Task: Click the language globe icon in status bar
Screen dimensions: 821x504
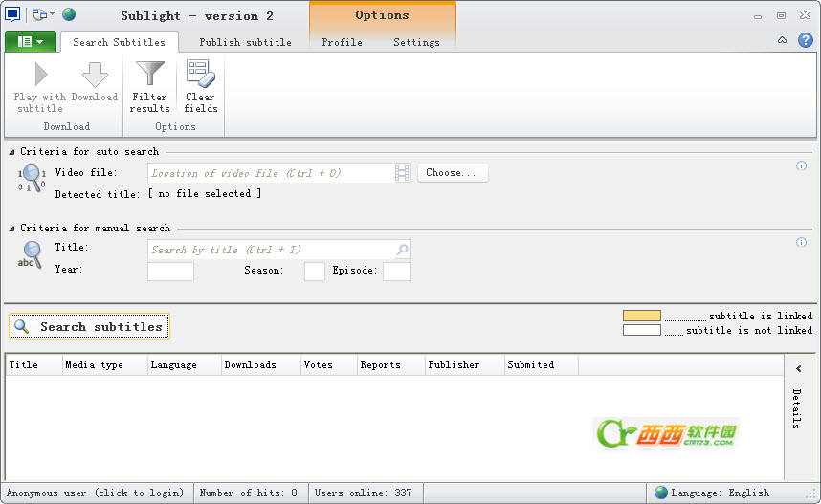Action: [x=661, y=493]
